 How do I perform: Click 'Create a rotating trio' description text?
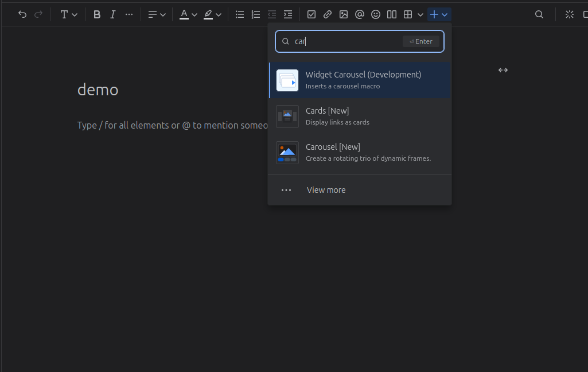368,158
